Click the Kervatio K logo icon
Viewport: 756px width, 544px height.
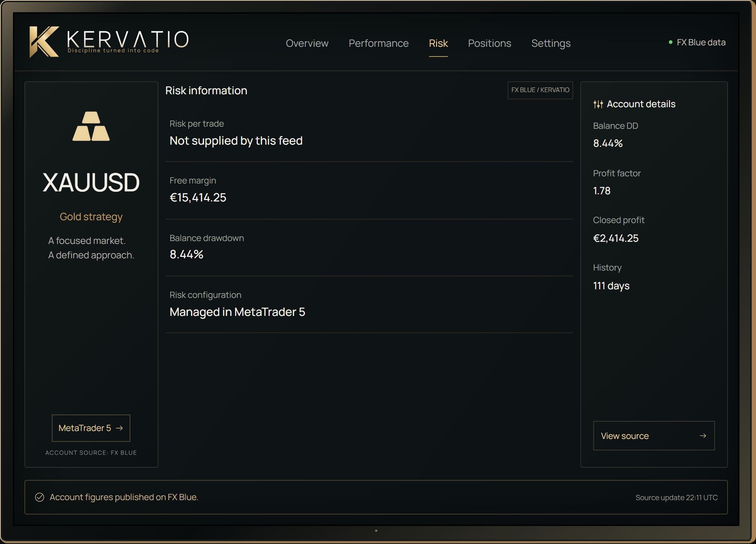(x=44, y=42)
